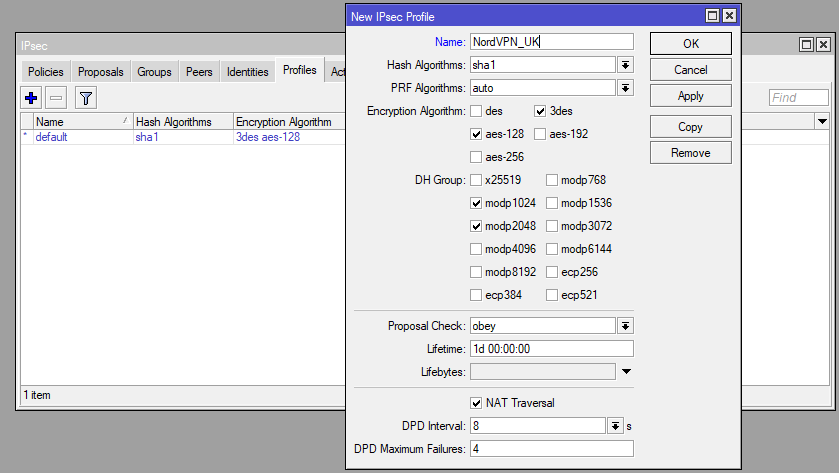Screen dimensions: 839x473
Task: Enable the modp8192 DH group
Action: [476, 272]
